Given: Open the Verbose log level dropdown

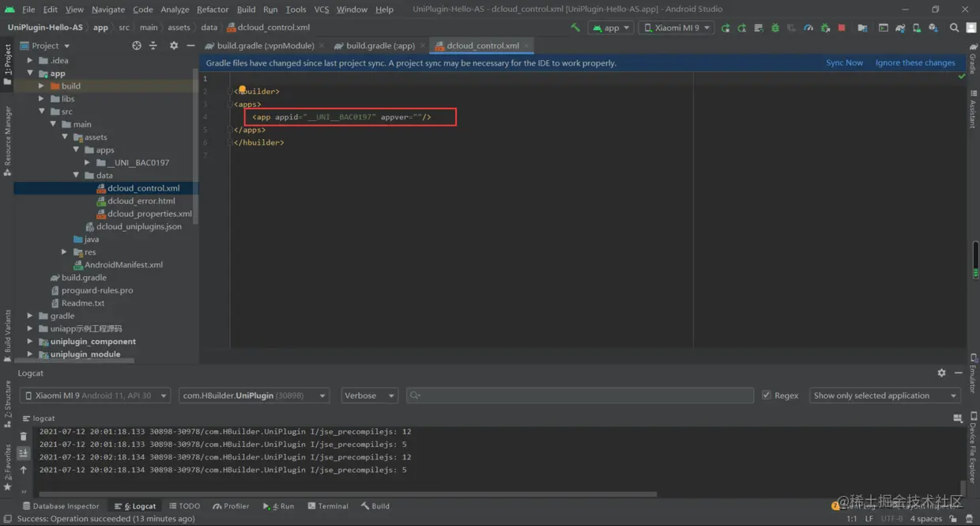Looking at the screenshot, I should coord(370,395).
